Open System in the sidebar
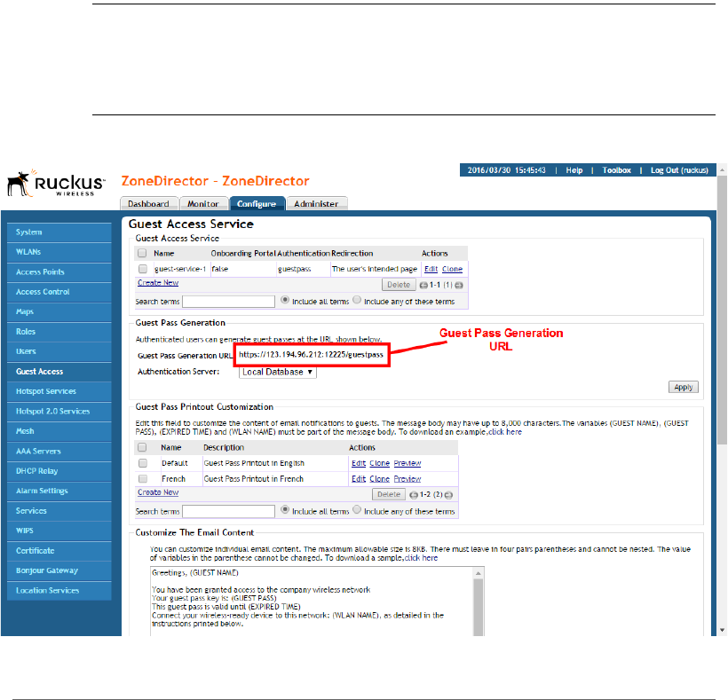 [x=59, y=232]
